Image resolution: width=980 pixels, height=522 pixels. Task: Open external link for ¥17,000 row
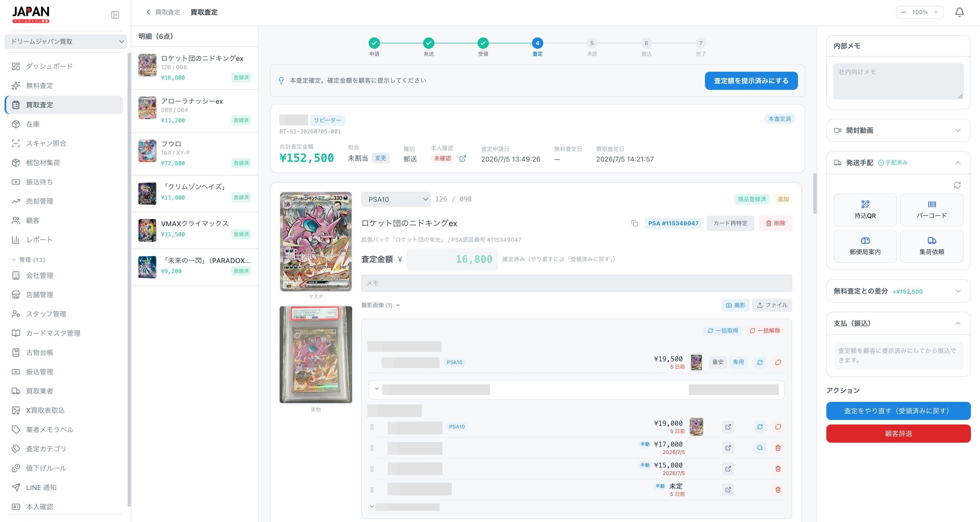click(728, 448)
